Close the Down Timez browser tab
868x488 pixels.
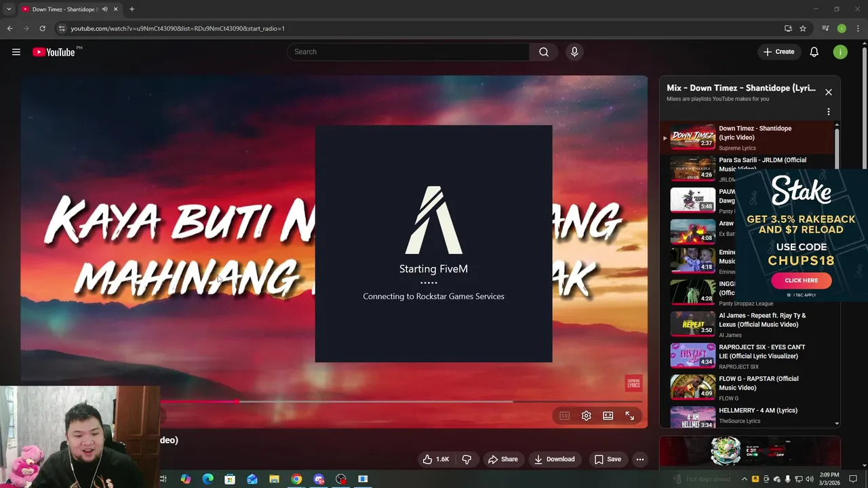pyautogui.click(x=116, y=9)
